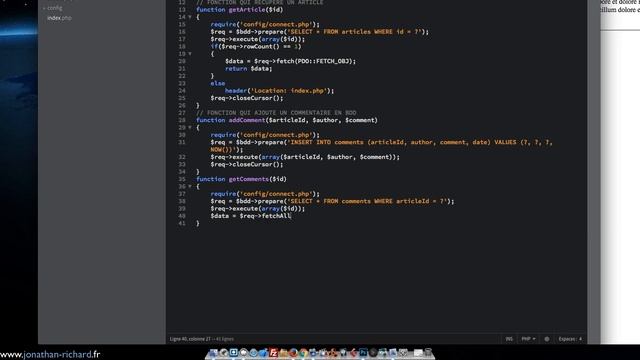Open the PHP language dropdown in status bar
This screenshot has width=640, height=360.
pyautogui.click(x=528, y=339)
